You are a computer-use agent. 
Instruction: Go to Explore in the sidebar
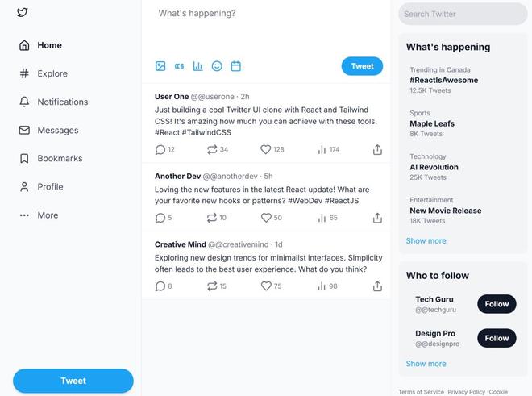click(44, 73)
